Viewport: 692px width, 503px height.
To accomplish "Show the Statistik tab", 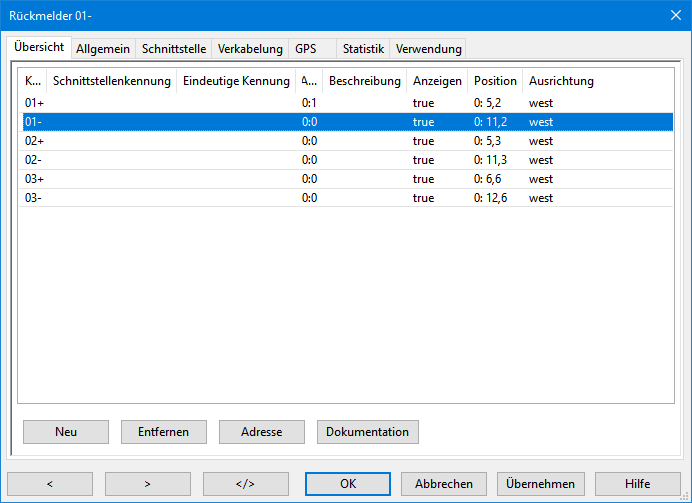I will (363, 48).
